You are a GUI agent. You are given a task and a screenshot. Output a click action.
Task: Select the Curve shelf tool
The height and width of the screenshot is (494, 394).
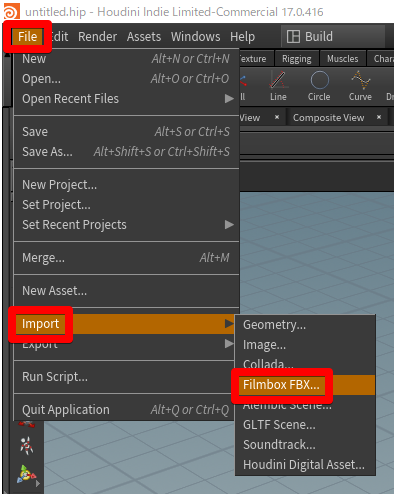click(x=360, y=86)
